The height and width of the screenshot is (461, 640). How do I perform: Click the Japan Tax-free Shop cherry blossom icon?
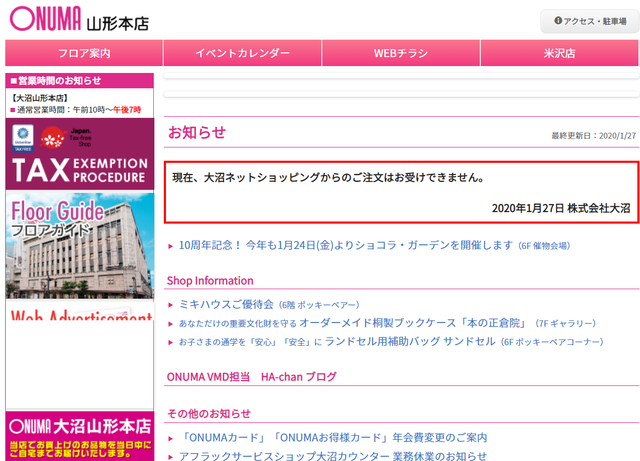(53, 138)
